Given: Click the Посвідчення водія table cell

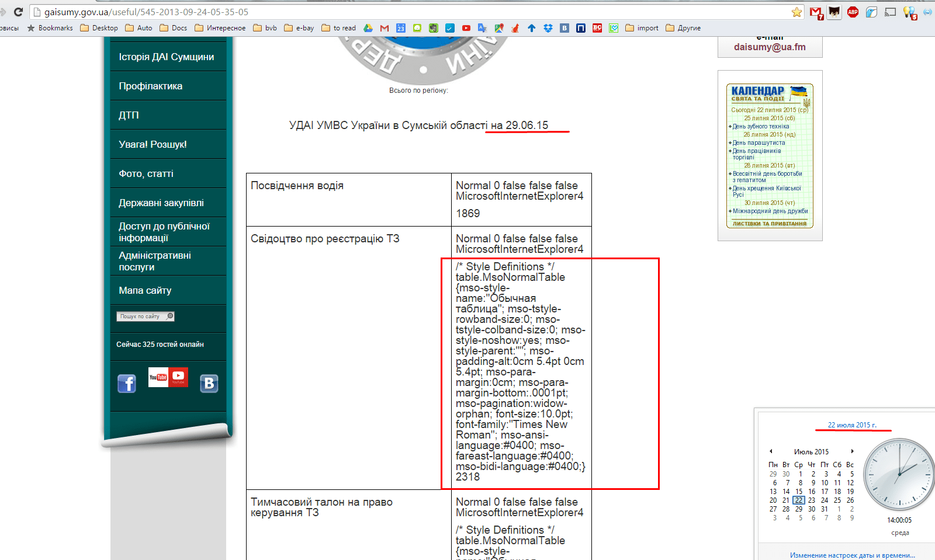Looking at the screenshot, I should (x=349, y=200).
